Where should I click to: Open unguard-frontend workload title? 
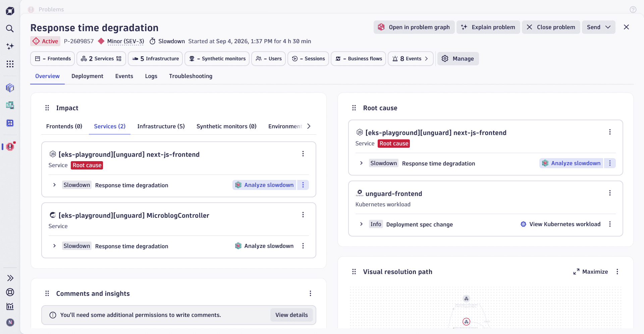point(394,194)
